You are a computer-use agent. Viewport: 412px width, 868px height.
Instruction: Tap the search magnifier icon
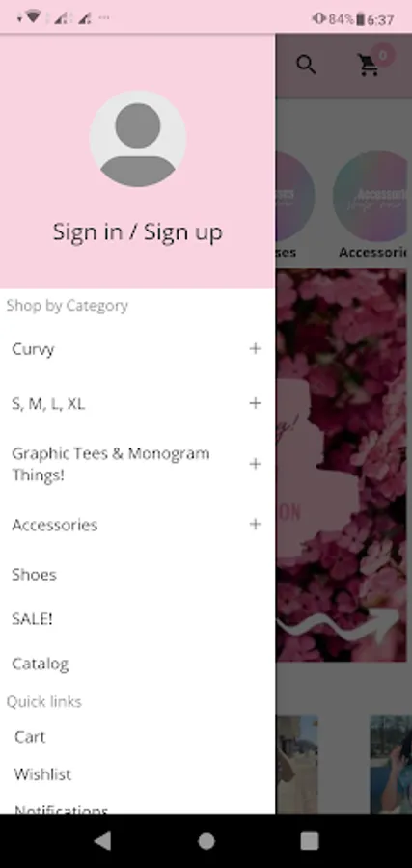tap(306, 65)
